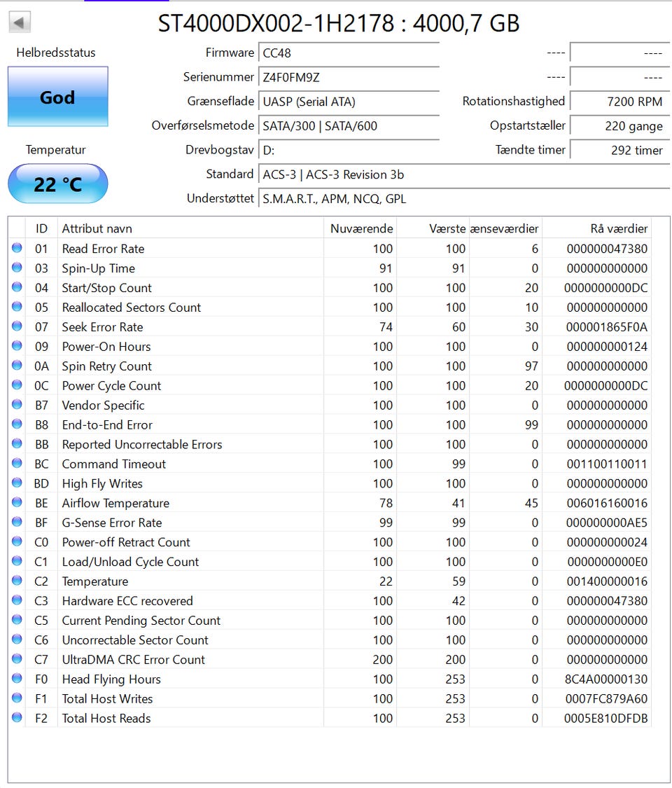Click the Attribut navn column header

point(189,228)
